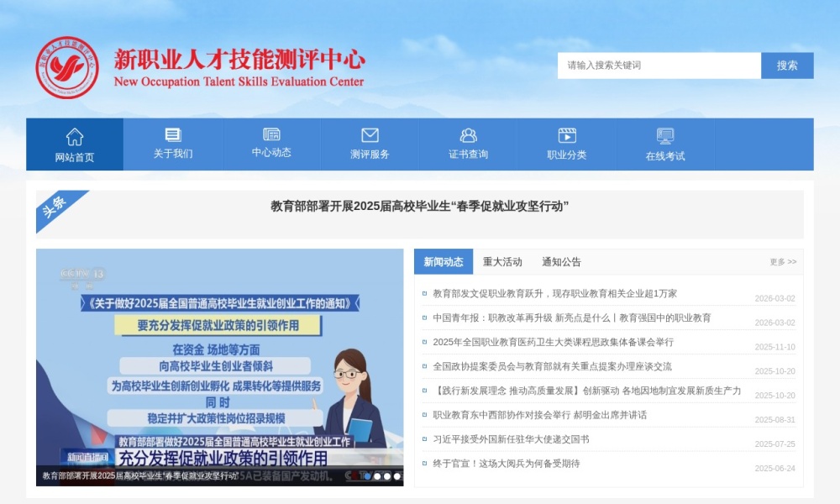Open news 【践行新发展理念 推动高质量发展】
This screenshot has height=504, width=840.
pos(586,391)
